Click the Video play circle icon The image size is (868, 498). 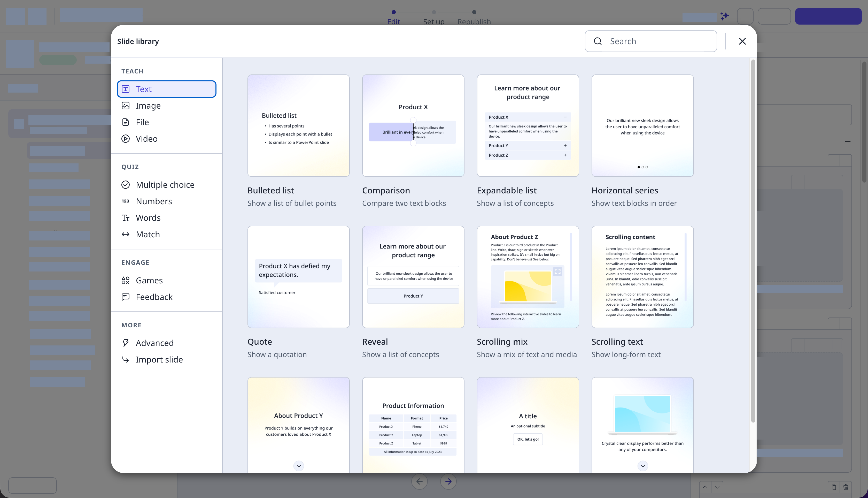point(125,139)
